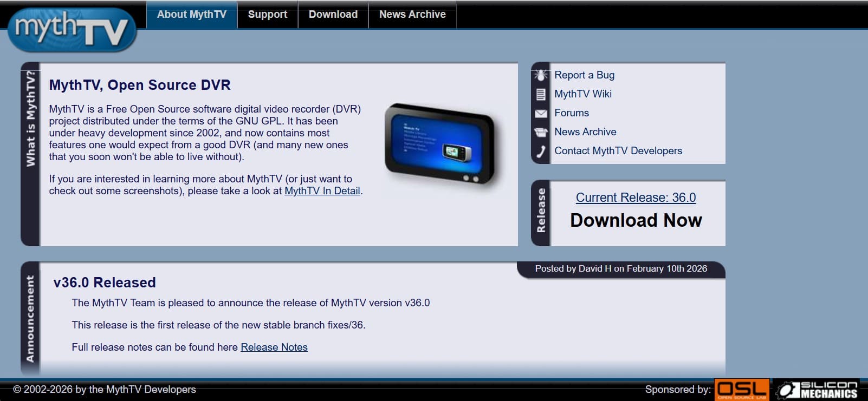868x401 pixels.
Task: Click the phone icon beside Contact MythTV Developers
Action: [x=541, y=151]
